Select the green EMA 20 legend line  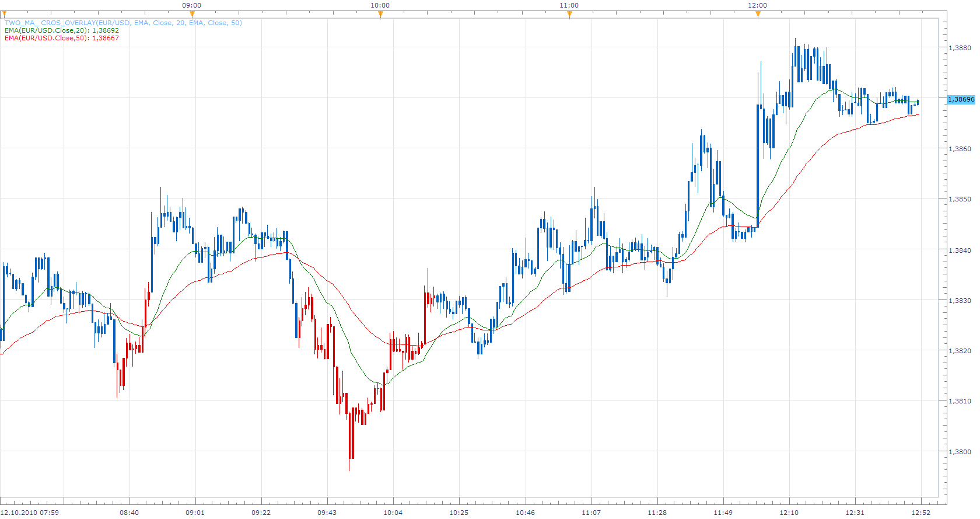(62, 30)
